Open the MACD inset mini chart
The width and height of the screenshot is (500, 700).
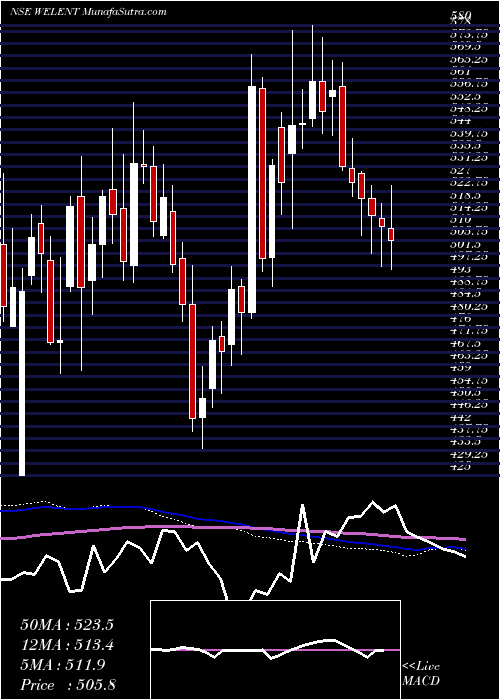click(275, 650)
